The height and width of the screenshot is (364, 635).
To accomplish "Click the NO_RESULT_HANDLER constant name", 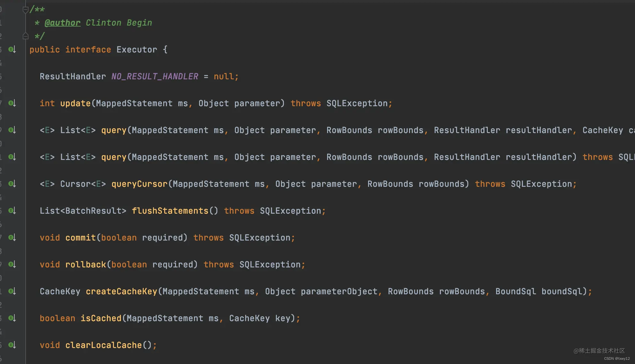I will [x=155, y=76].
